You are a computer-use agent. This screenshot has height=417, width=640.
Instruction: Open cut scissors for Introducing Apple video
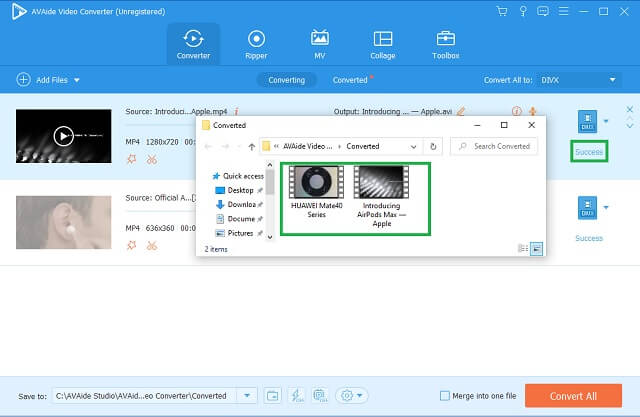[152, 160]
